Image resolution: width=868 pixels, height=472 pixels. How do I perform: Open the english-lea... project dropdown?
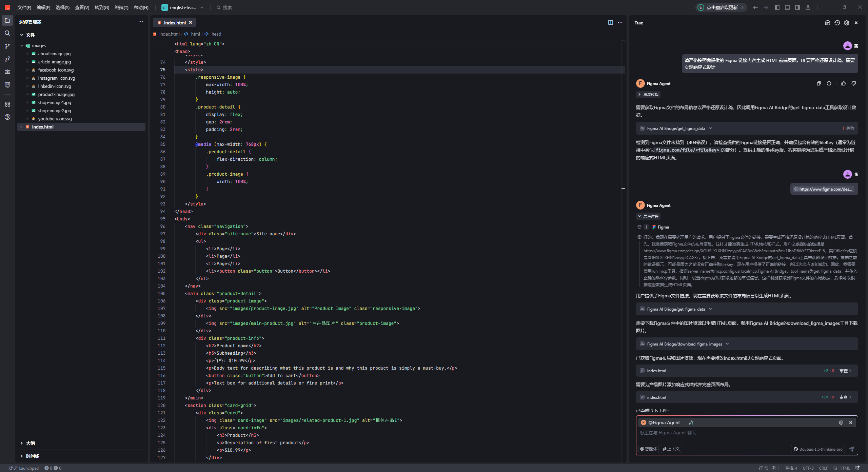click(x=182, y=7)
